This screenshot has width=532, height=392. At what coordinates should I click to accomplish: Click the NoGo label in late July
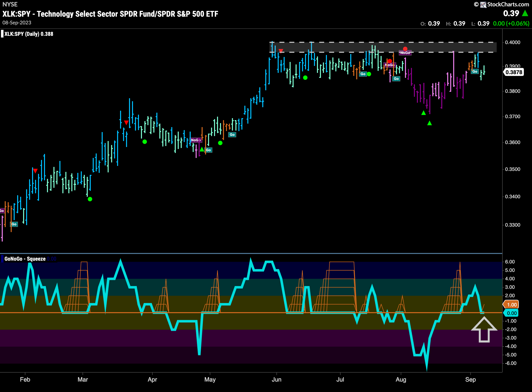click(x=389, y=65)
